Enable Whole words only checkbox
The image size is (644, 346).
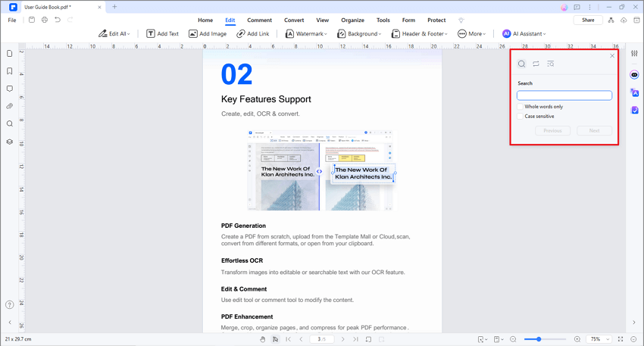tap(520, 106)
